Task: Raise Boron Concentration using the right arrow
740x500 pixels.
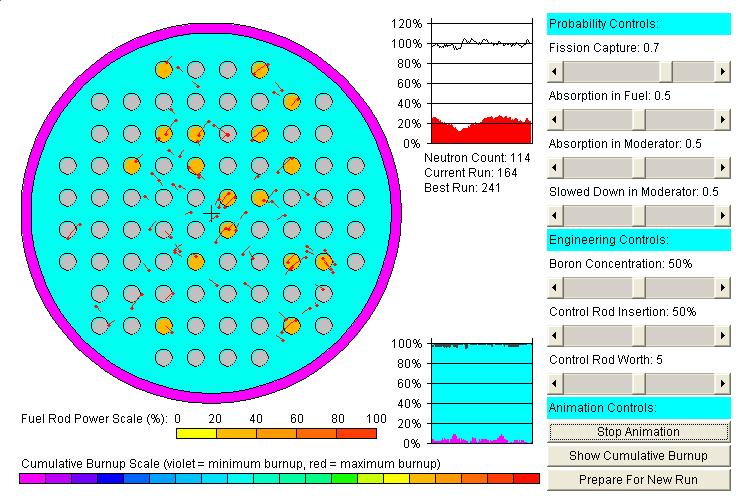Action: (722, 287)
